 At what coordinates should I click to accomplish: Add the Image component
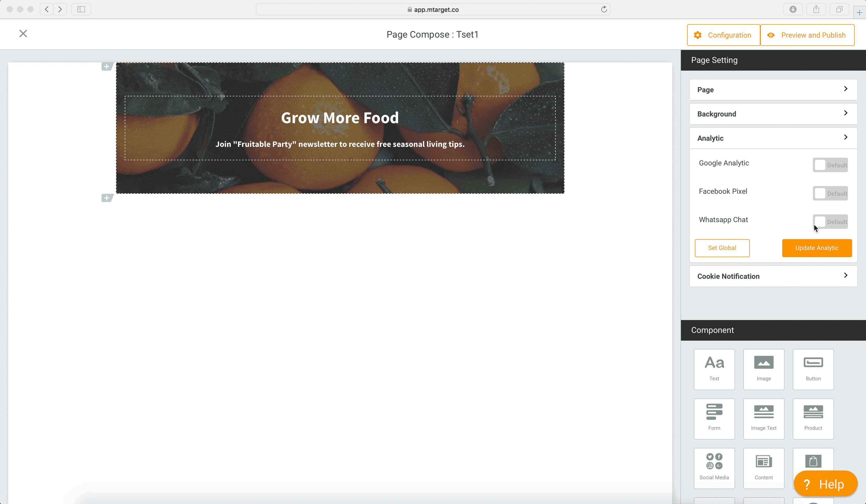764,369
